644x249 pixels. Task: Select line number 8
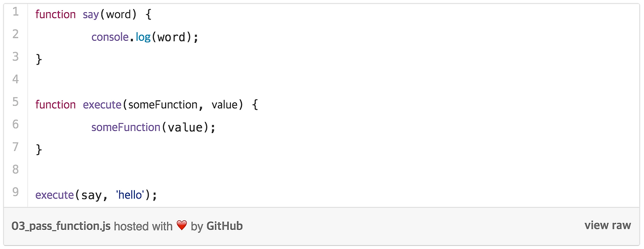click(x=16, y=169)
